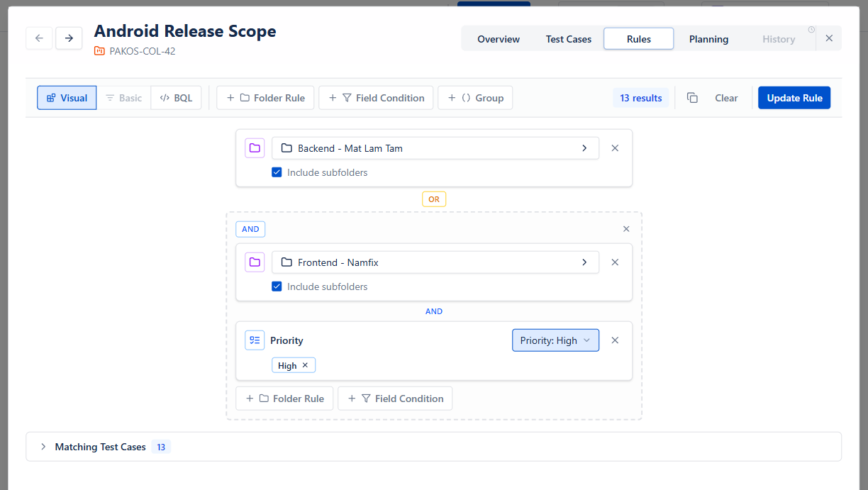This screenshot has width=868, height=490.
Task: Click the Priority field label
Action: tap(286, 340)
